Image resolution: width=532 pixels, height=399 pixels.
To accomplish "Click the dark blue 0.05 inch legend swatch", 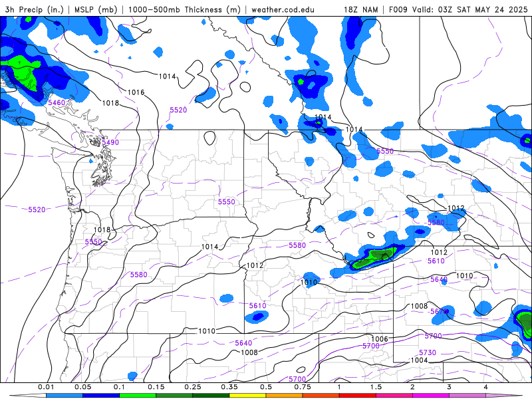I will tap(101, 396).
